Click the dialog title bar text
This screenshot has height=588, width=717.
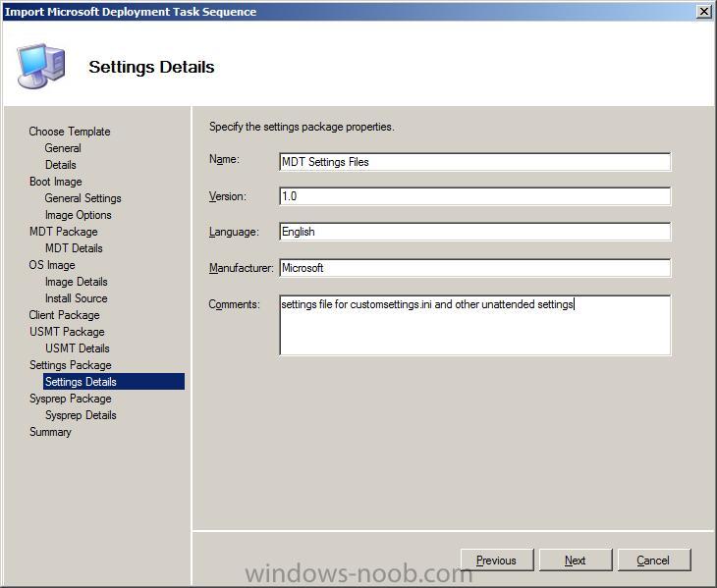click(x=131, y=12)
